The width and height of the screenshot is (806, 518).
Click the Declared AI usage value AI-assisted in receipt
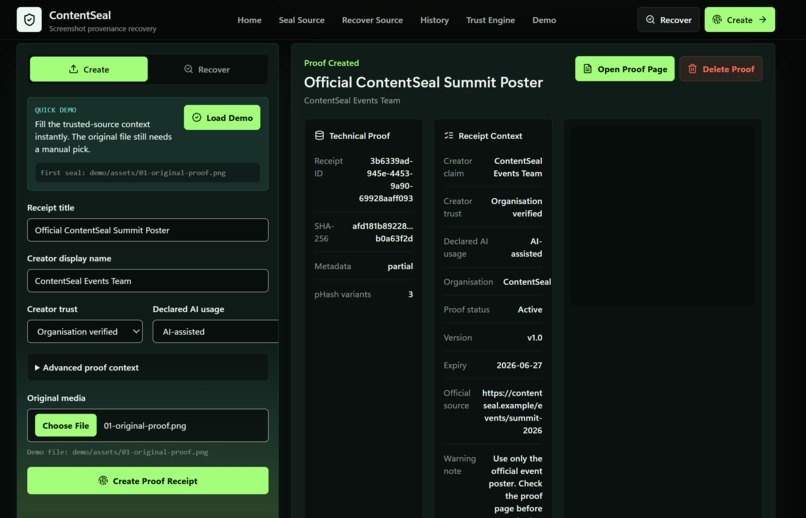pyautogui.click(x=526, y=247)
